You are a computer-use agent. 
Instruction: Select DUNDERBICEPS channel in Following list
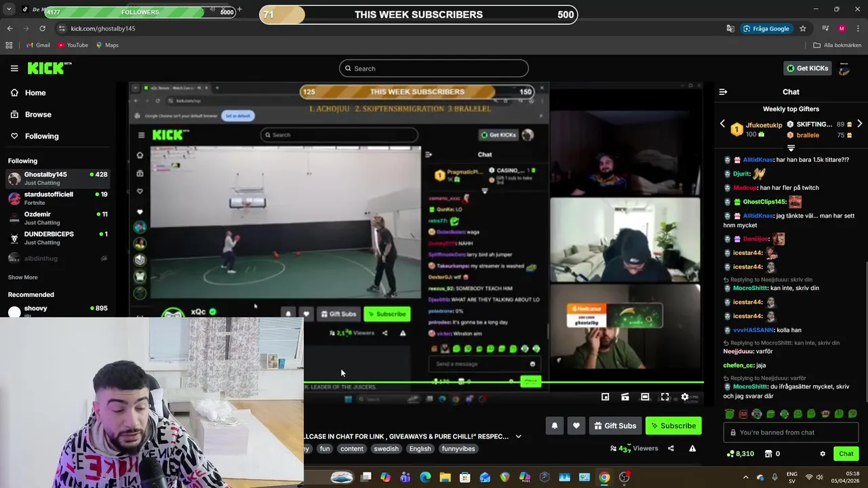[x=57, y=238]
